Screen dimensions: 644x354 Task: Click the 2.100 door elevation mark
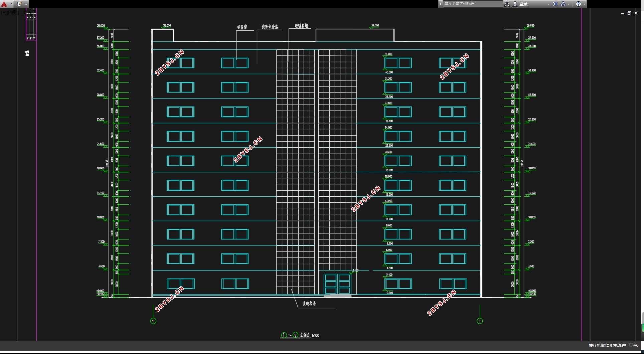[355, 271]
